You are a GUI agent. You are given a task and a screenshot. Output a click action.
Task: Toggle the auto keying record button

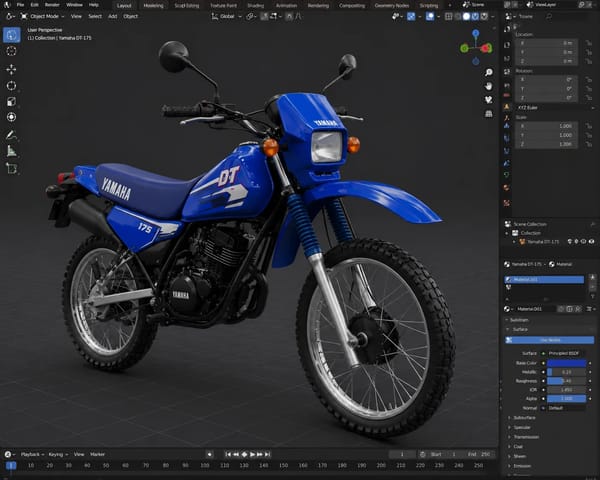pos(209,454)
